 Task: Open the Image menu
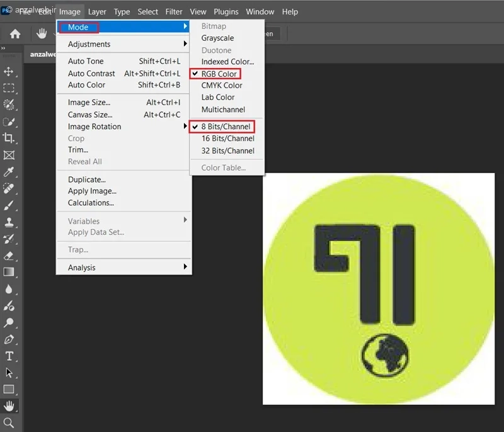click(70, 12)
